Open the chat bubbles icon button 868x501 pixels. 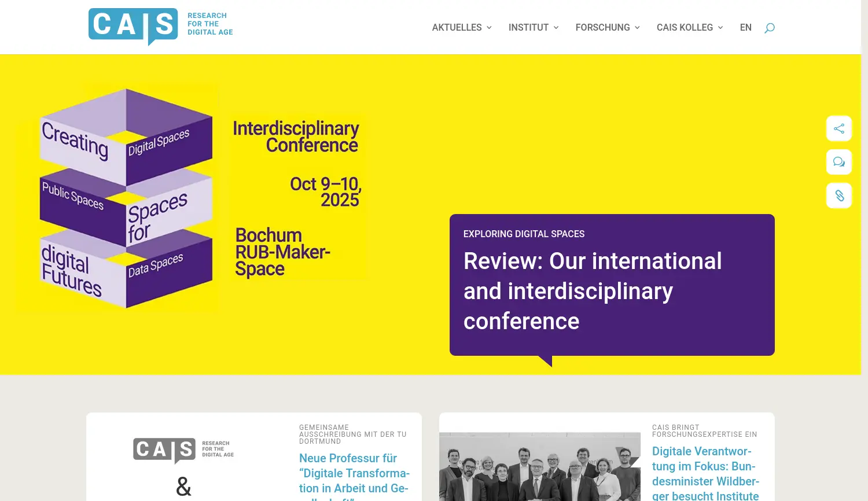pos(838,162)
